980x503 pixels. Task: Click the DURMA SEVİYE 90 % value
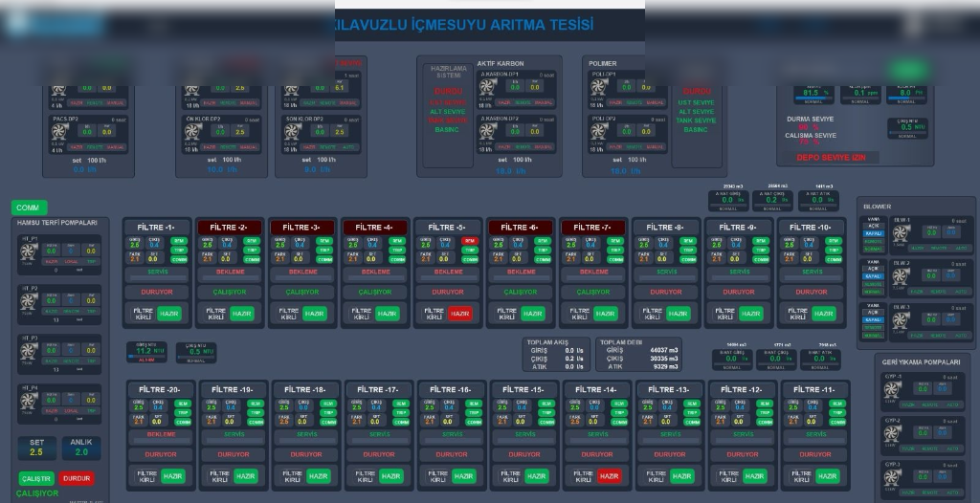pos(808,127)
